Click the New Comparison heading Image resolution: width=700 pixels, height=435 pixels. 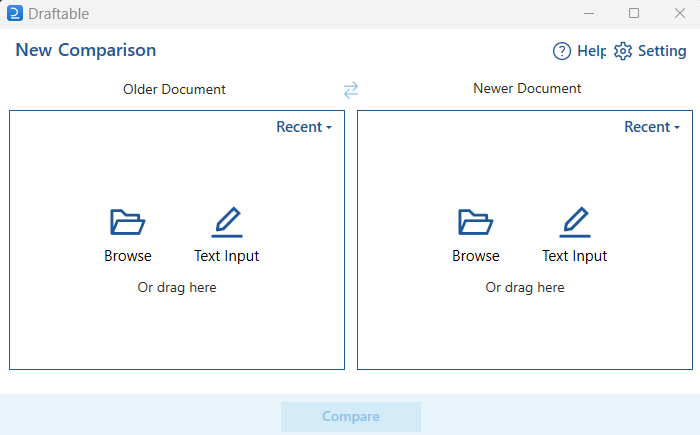[x=86, y=50]
